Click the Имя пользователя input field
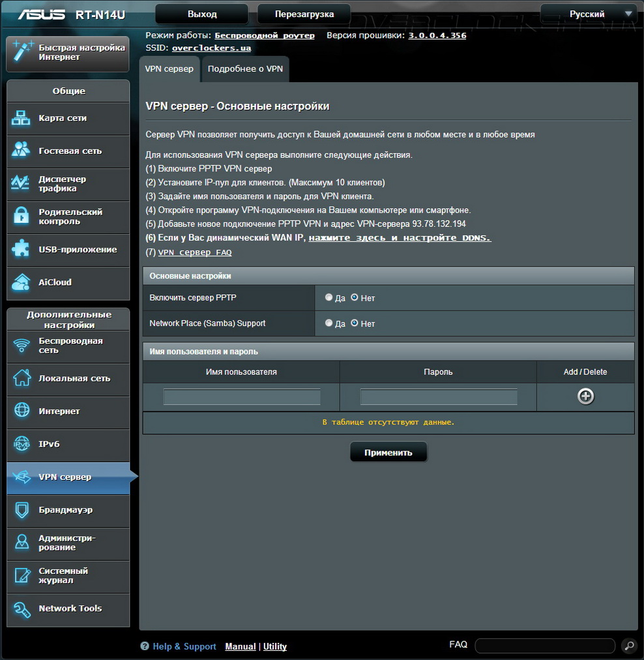The image size is (644, 660). (241, 397)
